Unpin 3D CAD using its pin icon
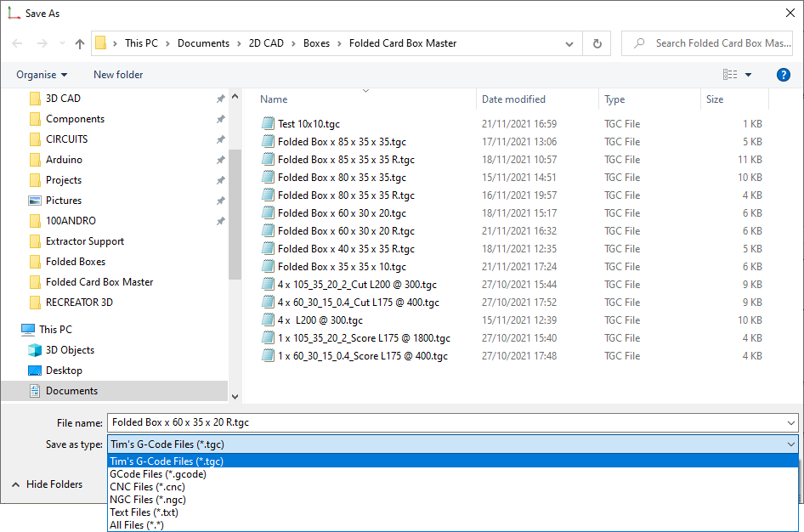 coord(220,99)
